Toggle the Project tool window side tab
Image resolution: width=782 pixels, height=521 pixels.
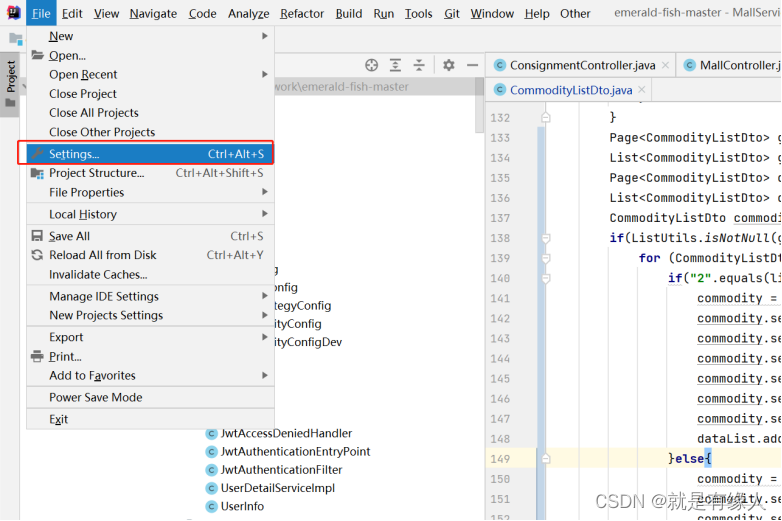click(x=10, y=84)
